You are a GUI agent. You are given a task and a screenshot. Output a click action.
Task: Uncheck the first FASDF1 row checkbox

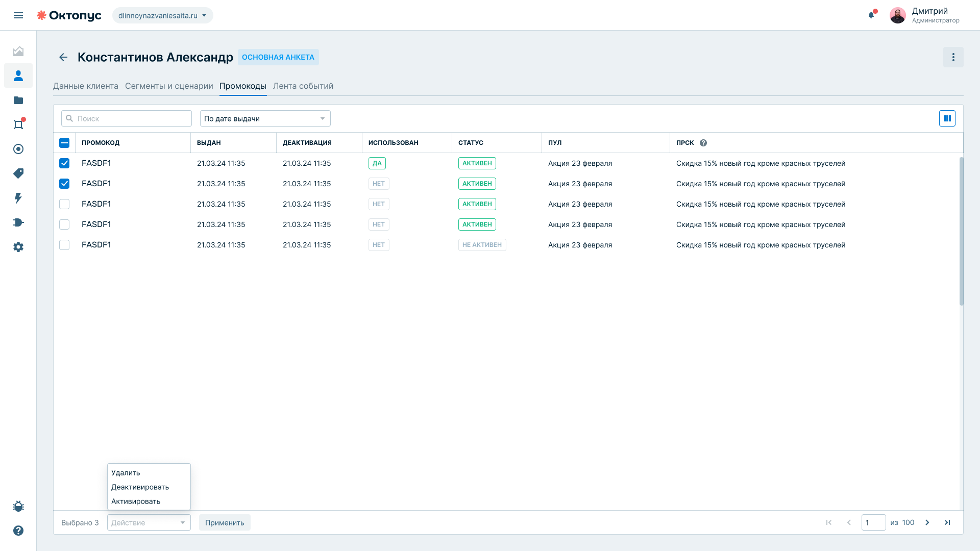coord(64,163)
